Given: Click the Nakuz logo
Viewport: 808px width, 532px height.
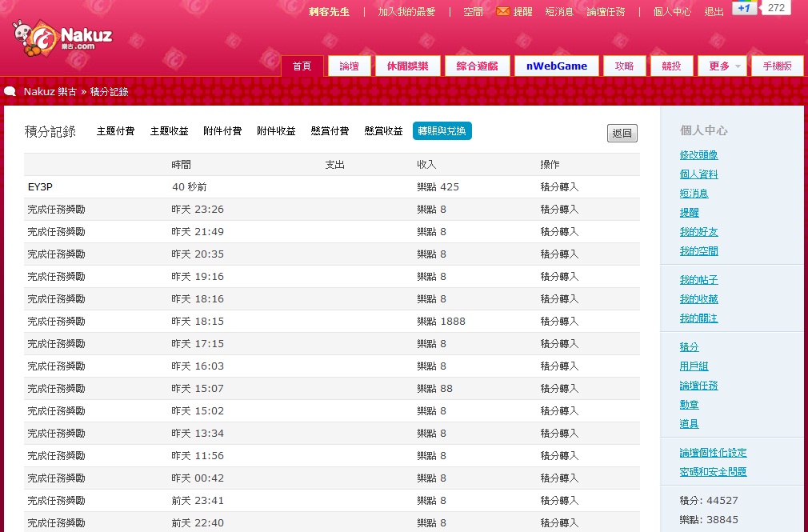Looking at the screenshot, I should 62,38.
